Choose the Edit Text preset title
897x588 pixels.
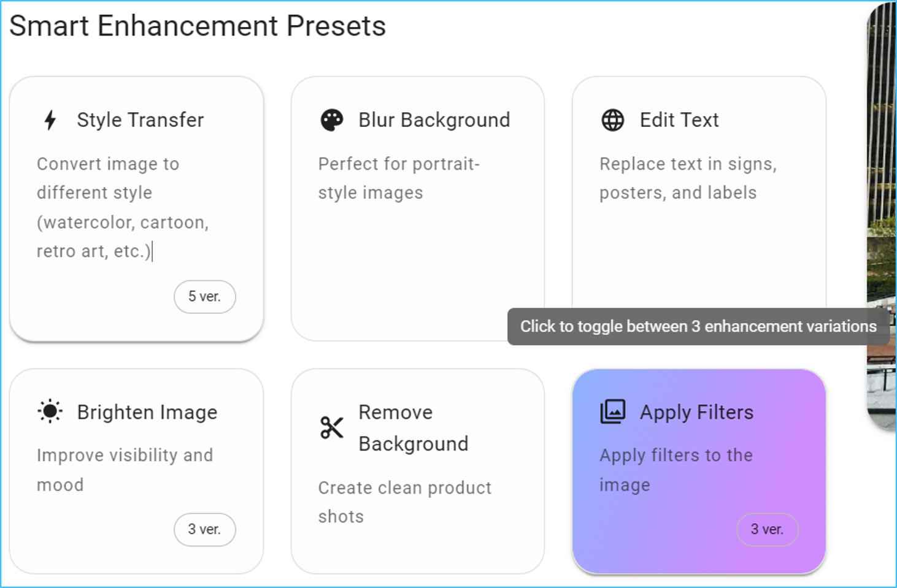pyautogui.click(x=679, y=120)
